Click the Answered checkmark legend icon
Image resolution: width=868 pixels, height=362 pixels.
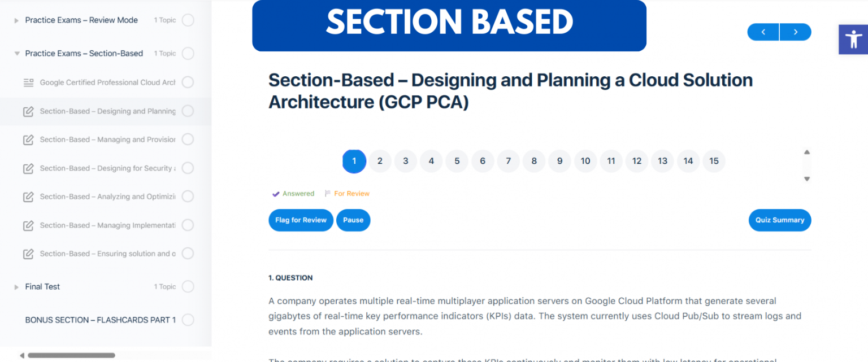click(x=275, y=193)
